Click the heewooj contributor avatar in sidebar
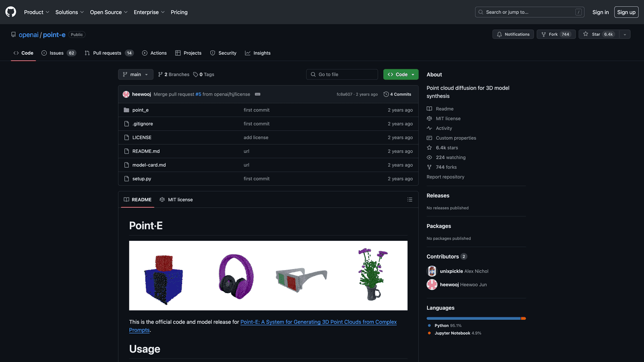644x362 pixels. tap(432, 285)
